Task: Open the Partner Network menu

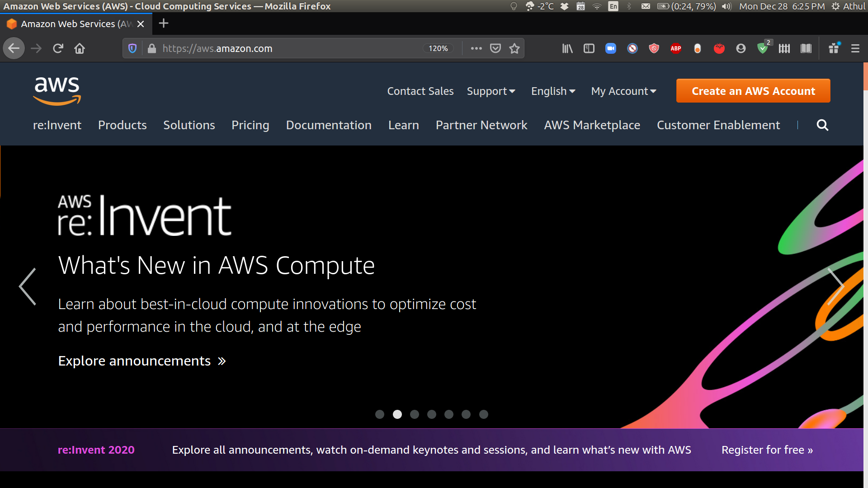Action: [481, 125]
